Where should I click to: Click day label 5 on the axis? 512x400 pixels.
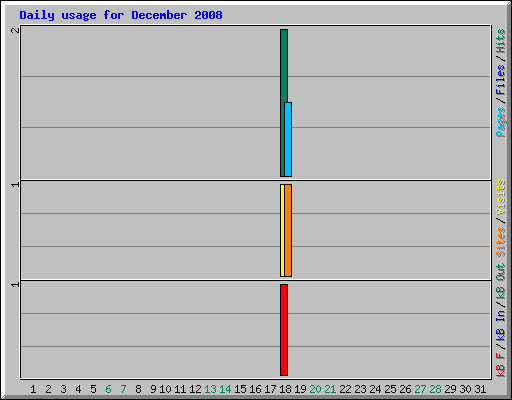(93, 389)
